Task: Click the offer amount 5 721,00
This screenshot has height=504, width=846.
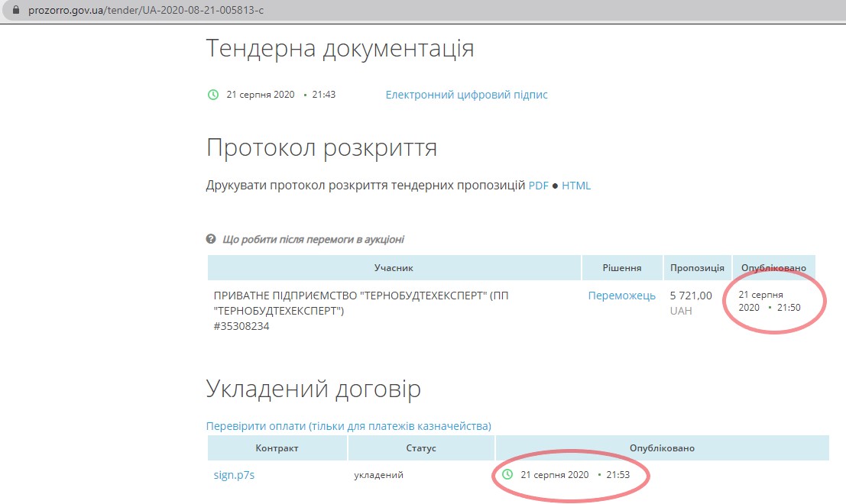Action: (691, 296)
